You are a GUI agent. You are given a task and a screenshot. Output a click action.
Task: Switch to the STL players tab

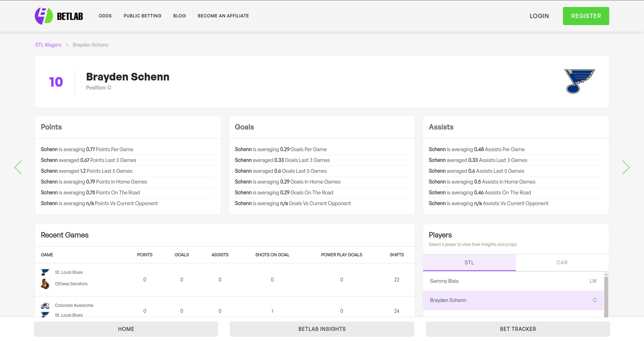469,263
